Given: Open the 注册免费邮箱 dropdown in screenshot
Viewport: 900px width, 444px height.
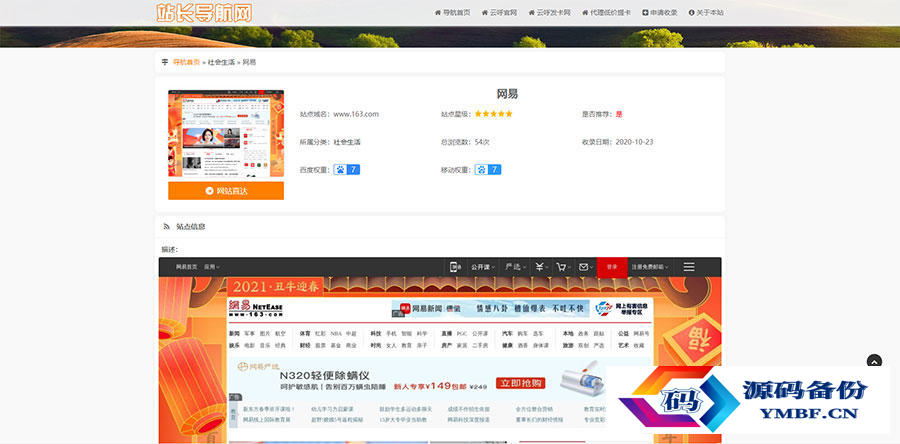Looking at the screenshot, I should pos(650,267).
